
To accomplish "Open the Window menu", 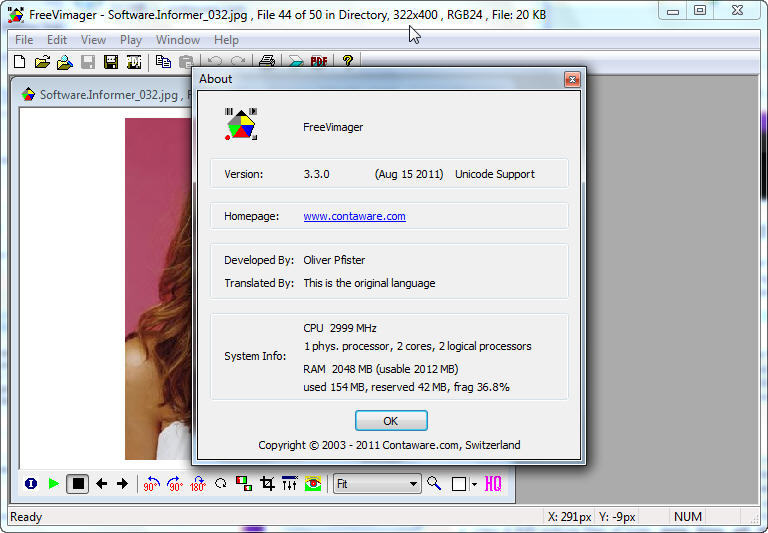I will (x=178, y=40).
